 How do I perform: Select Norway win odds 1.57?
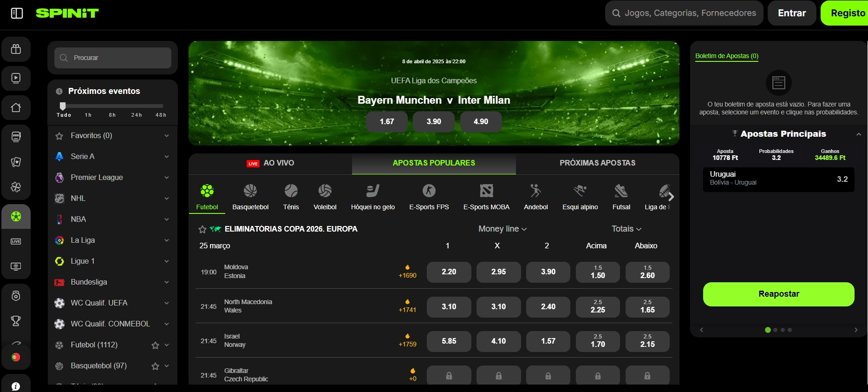(x=548, y=341)
